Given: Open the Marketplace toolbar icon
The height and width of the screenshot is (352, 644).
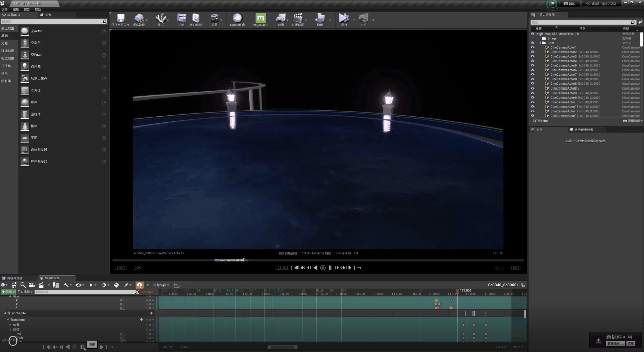Looking at the screenshot, I should click(196, 18).
